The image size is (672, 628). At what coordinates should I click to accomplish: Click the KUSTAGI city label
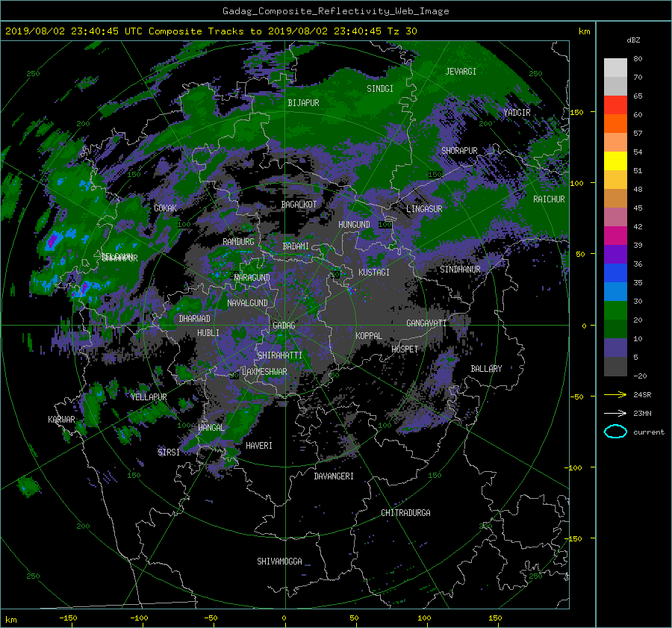click(x=374, y=273)
